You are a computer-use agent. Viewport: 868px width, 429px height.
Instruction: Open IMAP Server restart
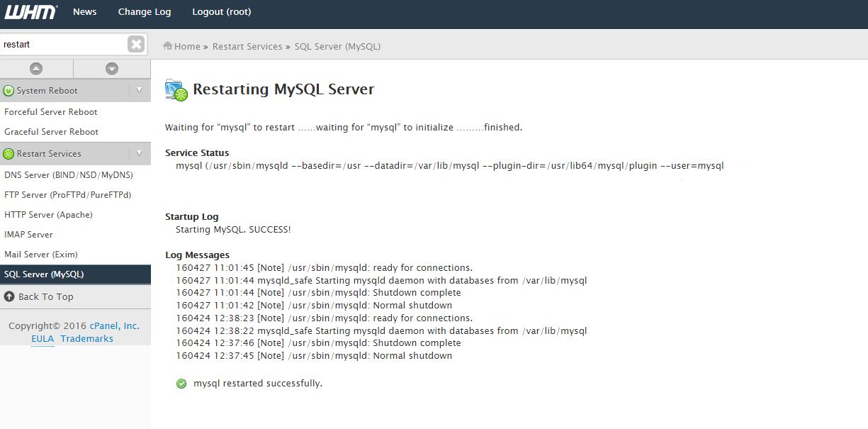pos(28,234)
